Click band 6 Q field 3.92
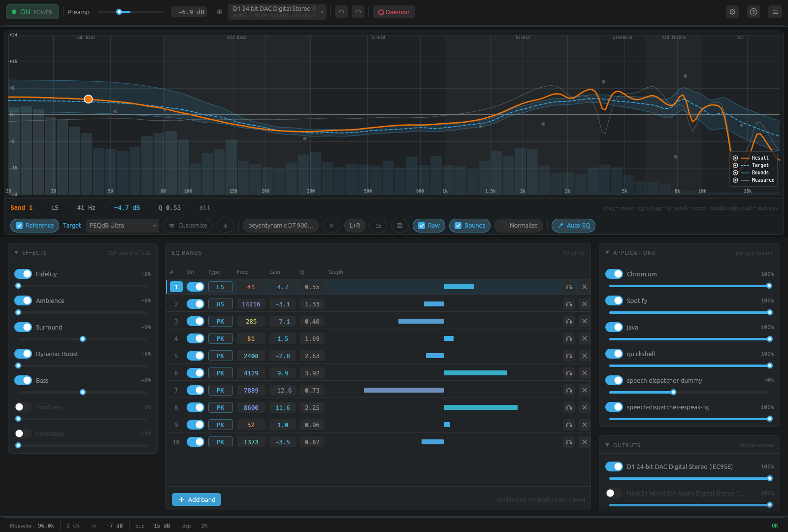 312,373
